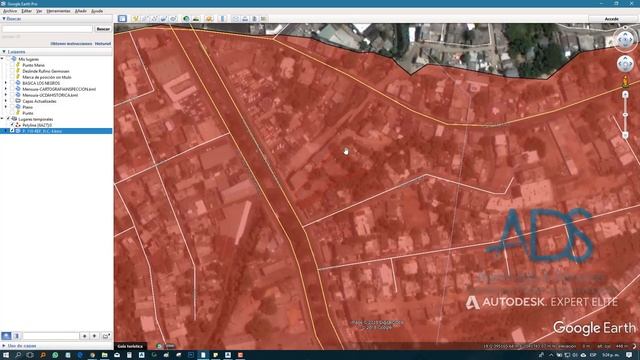Open the Editar menu
The width and height of the screenshot is (640, 360).
tap(27, 11)
